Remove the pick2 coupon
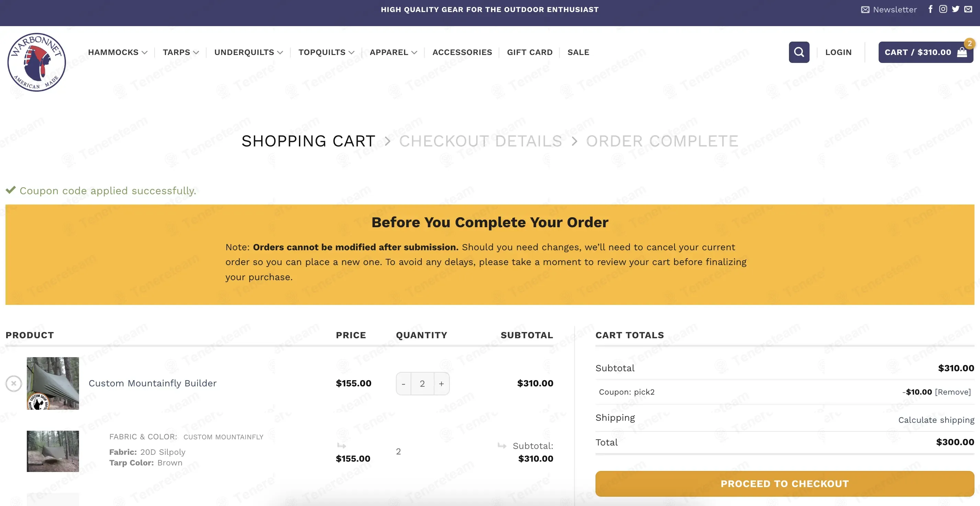 pyautogui.click(x=953, y=392)
